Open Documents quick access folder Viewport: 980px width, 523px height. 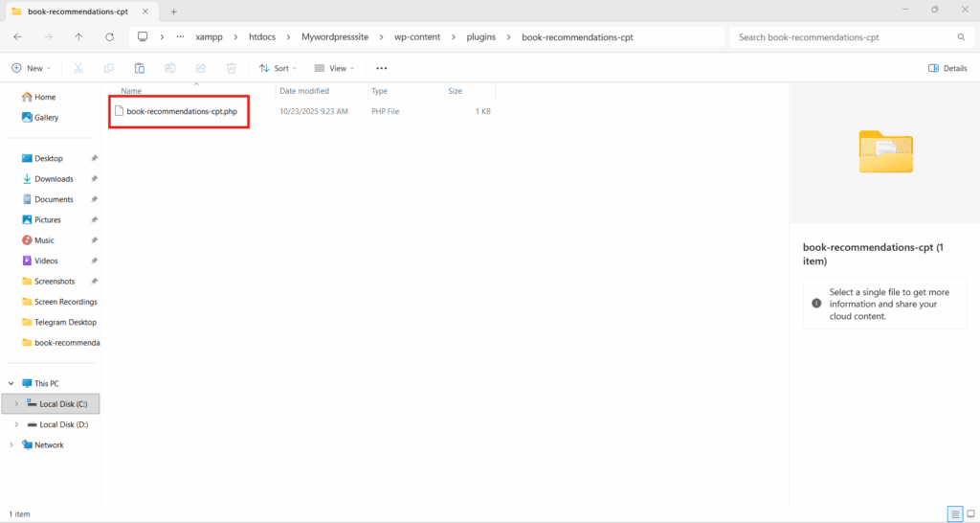(x=48, y=199)
